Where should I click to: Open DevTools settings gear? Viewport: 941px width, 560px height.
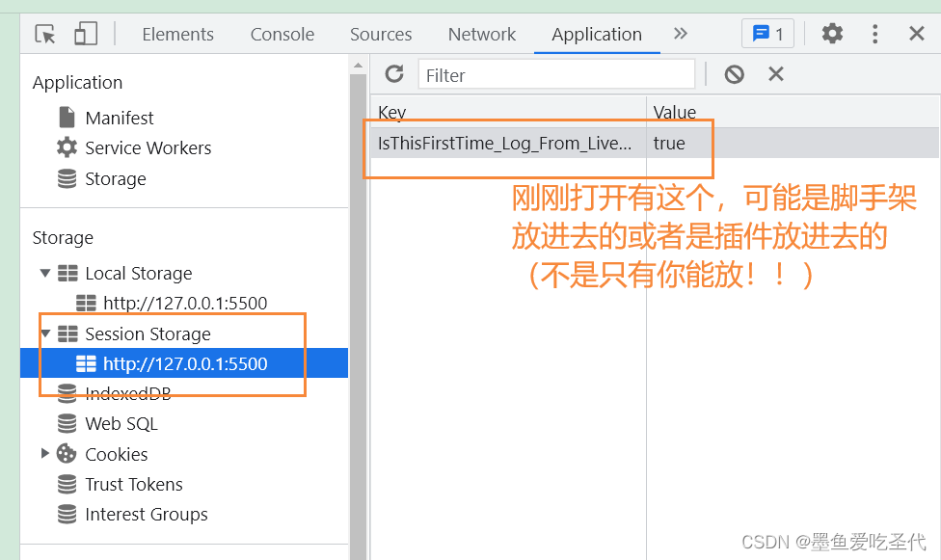(832, 34)
